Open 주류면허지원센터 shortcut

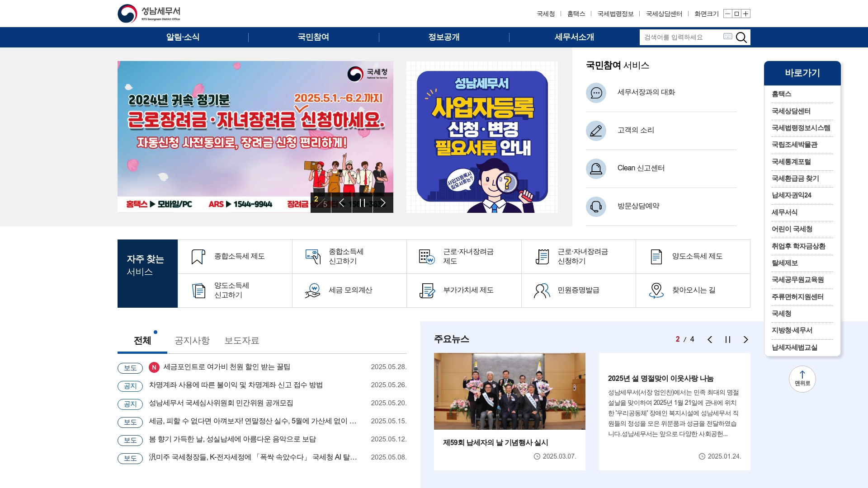point(797,297)
